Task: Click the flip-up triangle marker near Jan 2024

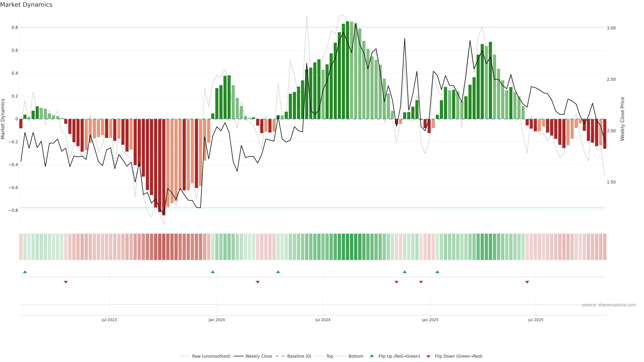Action: coord(213,272)
